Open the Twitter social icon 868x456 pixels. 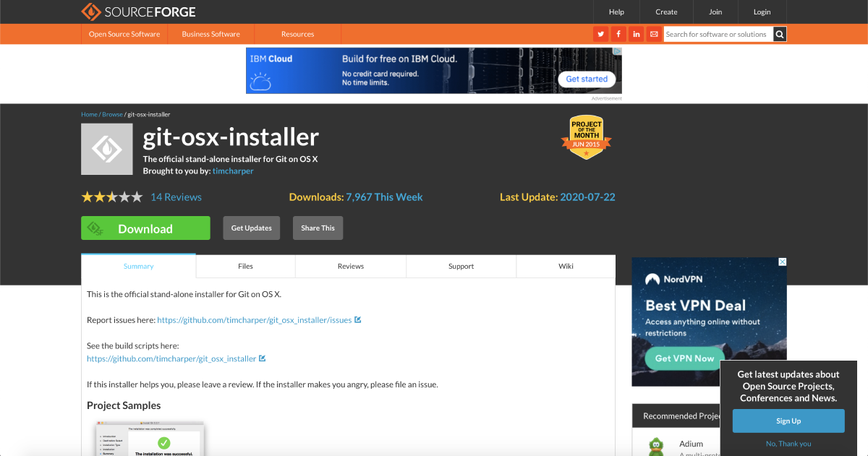click(x=600, y=34)
